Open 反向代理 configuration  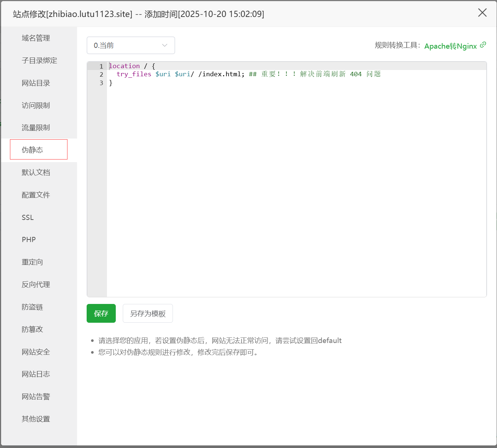click(x=36, y=284)
